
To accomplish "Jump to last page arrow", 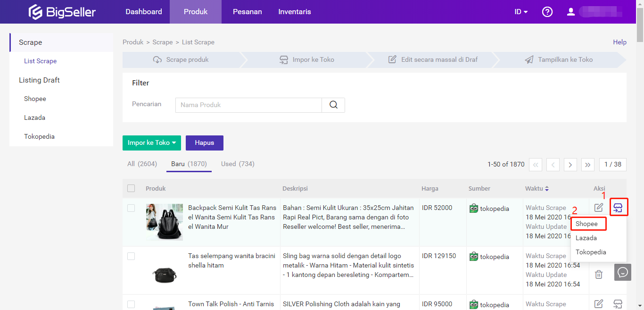I will (588, 165).
